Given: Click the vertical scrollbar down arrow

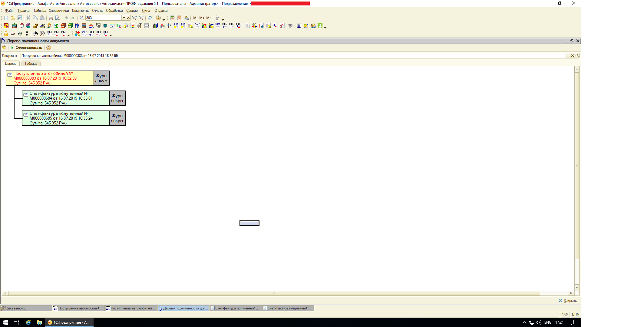Looking at the screenshot, I should 577,288.
